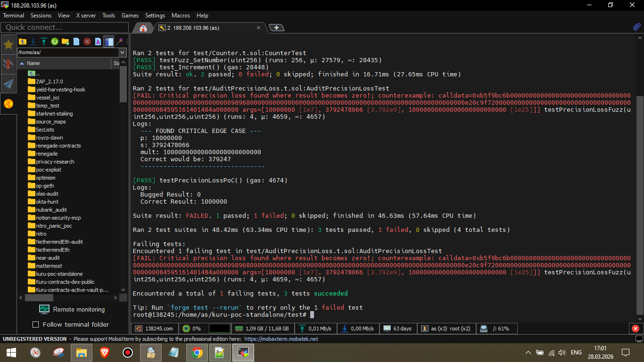Click right arrow of file list horizontal scrollbar
Image resolution: width=644 pixels, height=362 pixels.
pyautogui.click(x=116, y=298)
